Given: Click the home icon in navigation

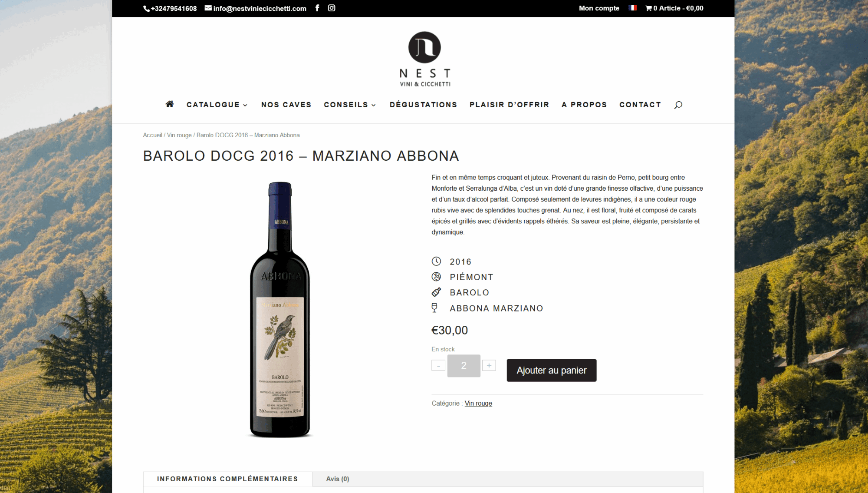Looking at the screenshot, I should pyautogui.click(x=170, y=104).
